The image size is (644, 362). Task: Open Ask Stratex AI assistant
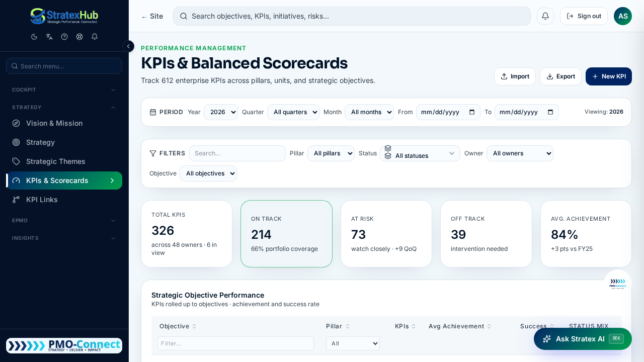click(x=583, y=339)
